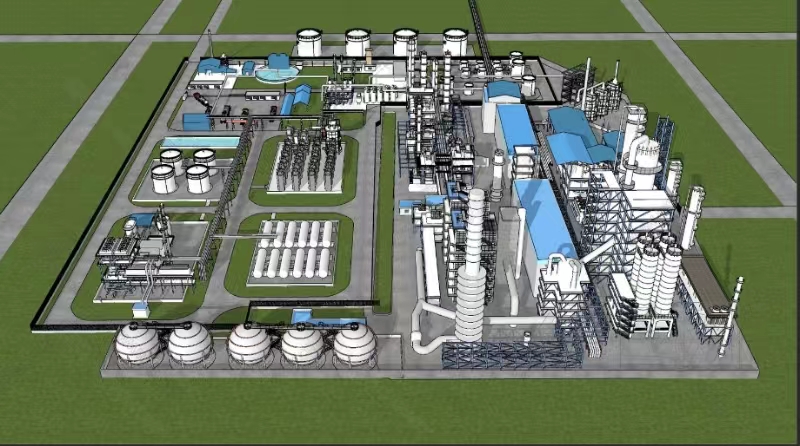
Task: Select the blue arched-roof building at top
Action: [502, 91]
